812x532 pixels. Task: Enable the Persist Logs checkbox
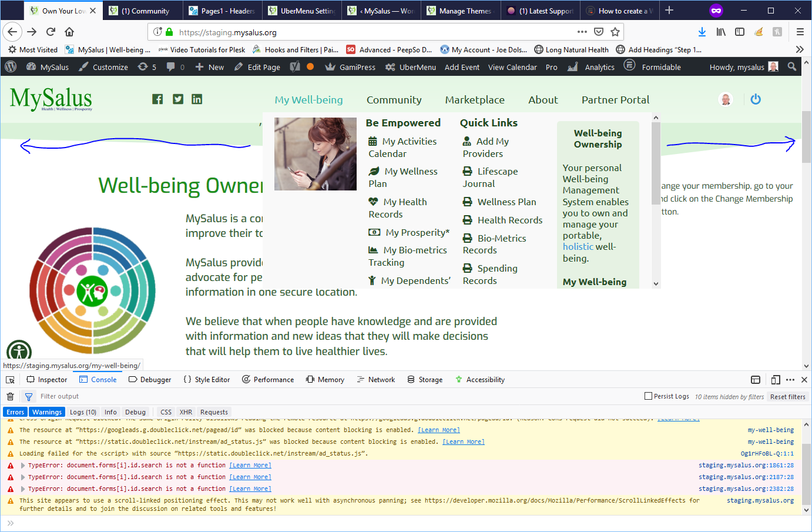pyautogui.click(x=649, y=396)
